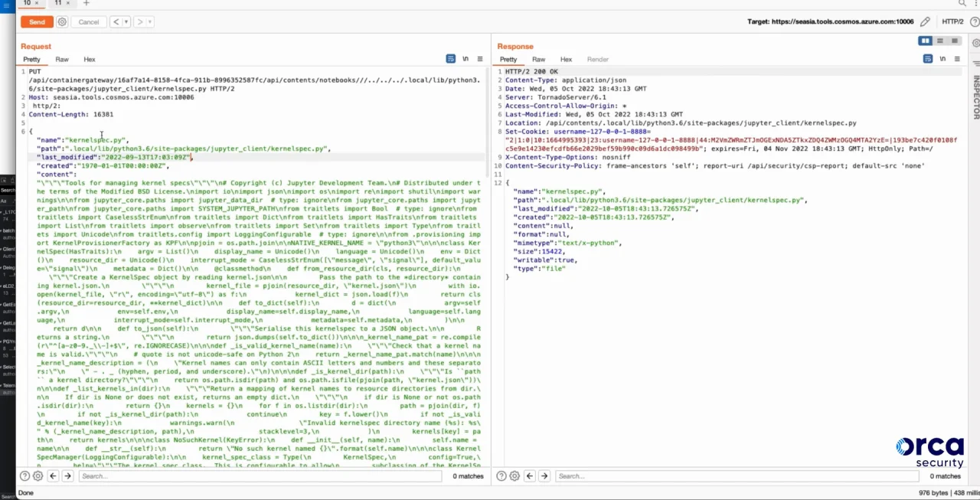Open the Inspector side panel

pyautogui.click(x=976, y=97)
